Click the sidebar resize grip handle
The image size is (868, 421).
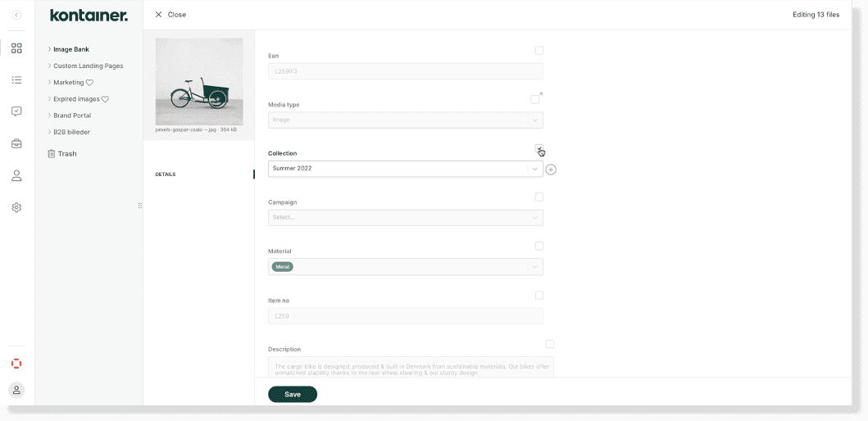click(140, 206)
